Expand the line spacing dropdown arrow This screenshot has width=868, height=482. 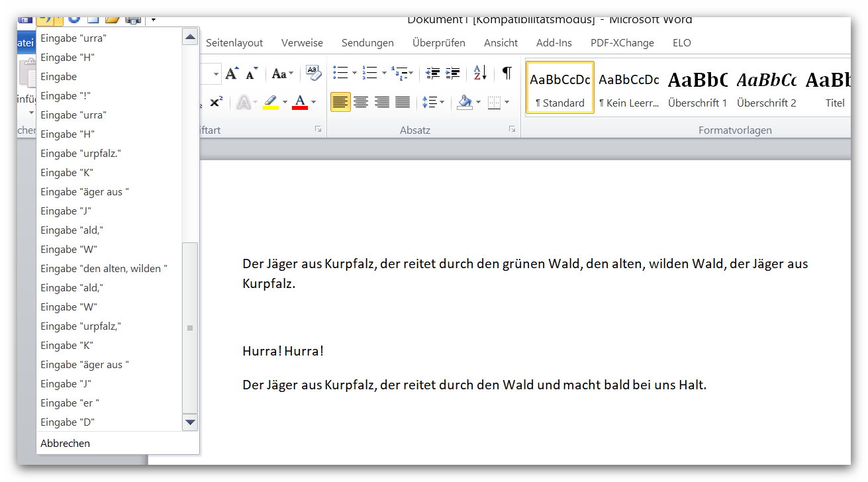442,102
